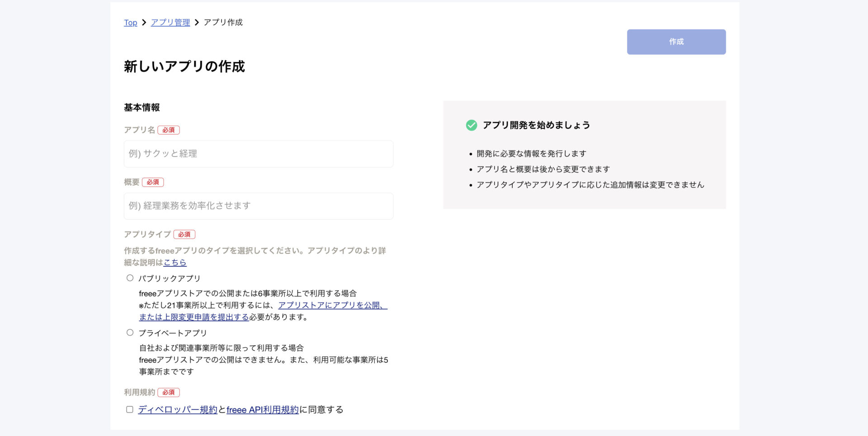Viewport: 868px width, 436px height.
Task: Click chevron after アプリ管理 breadcrumb
Action: (197, 23)
